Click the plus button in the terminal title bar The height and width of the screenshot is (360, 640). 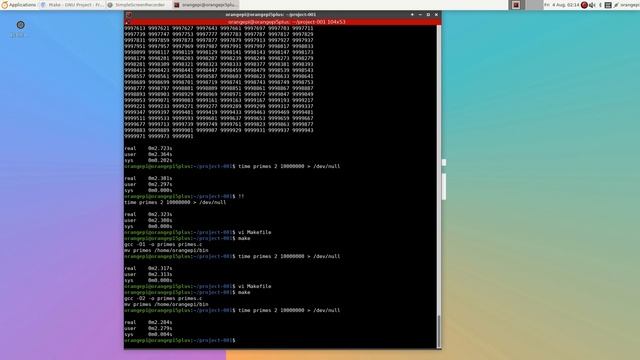coord(412,15)
